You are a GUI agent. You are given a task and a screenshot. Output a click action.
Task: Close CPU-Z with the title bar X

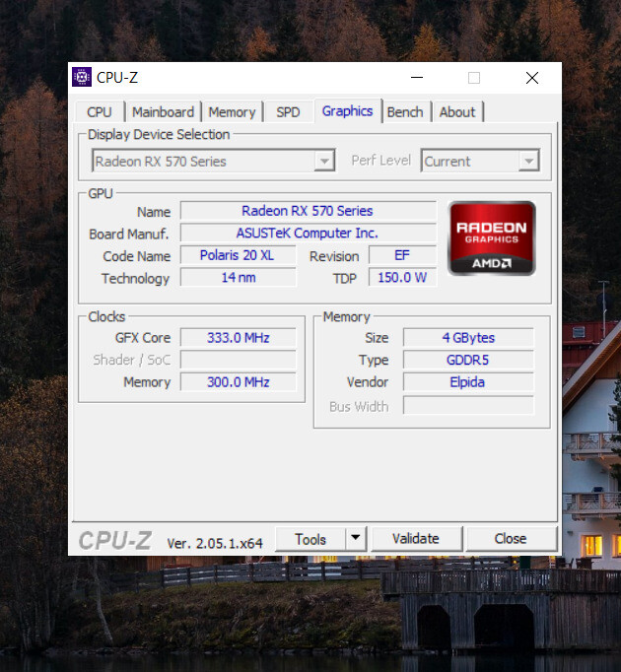click(532, 78)
